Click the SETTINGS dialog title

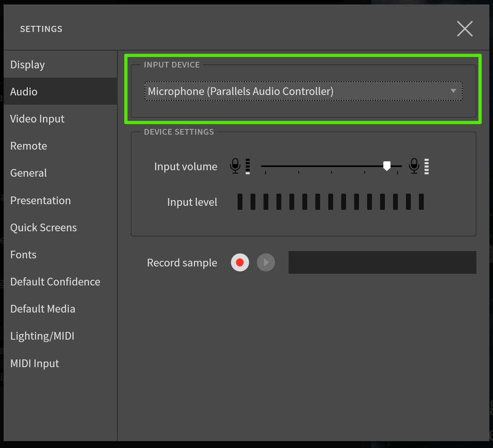click(41, 29)
